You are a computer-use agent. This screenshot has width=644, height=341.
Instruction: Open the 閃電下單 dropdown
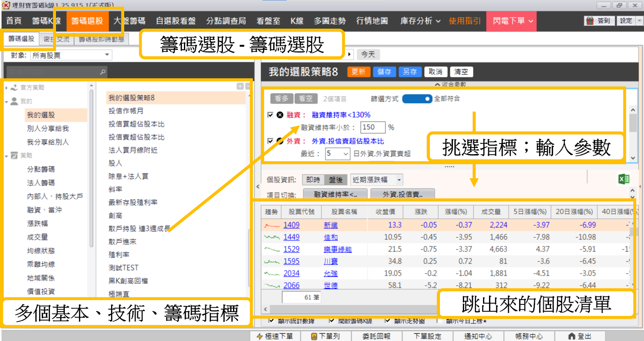pos(512,21)
